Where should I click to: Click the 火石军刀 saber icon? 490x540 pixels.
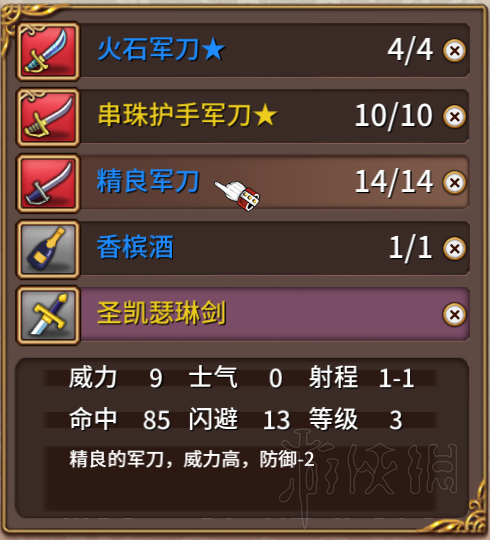[x=48, y=51]
